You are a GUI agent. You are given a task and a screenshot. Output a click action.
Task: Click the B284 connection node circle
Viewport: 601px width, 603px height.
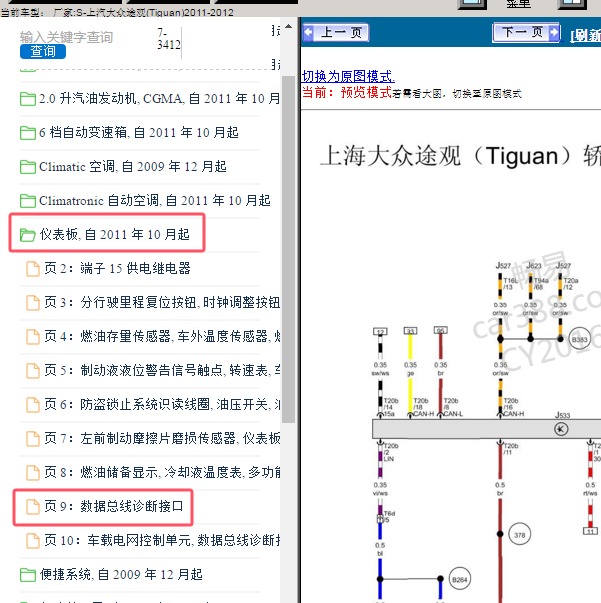[459, 579]
